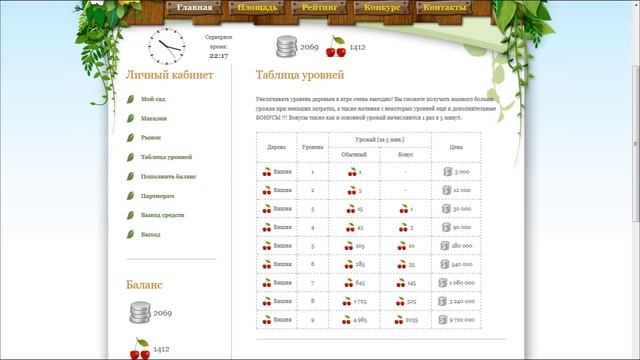Click the Баланс section heading

click(144, 284)
